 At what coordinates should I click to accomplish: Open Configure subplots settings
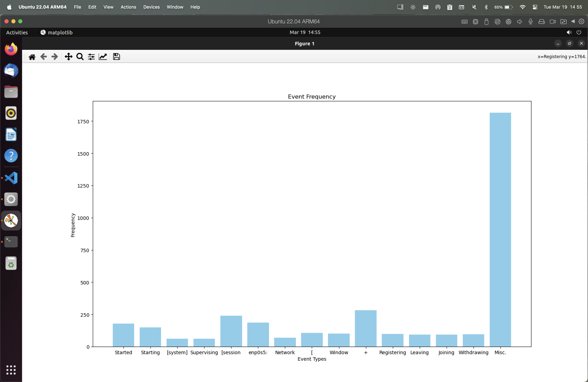click(x=91, y=57)
